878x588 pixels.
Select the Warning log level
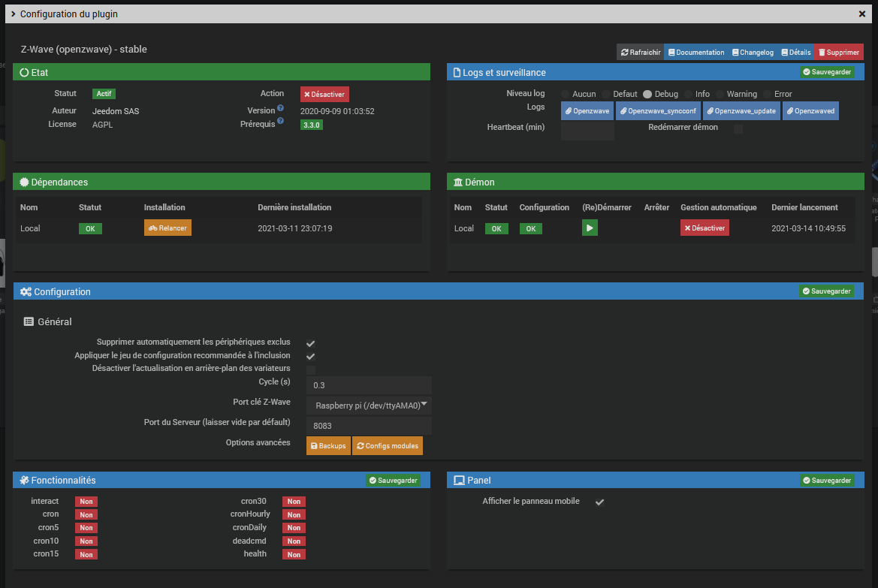point(720,95)
